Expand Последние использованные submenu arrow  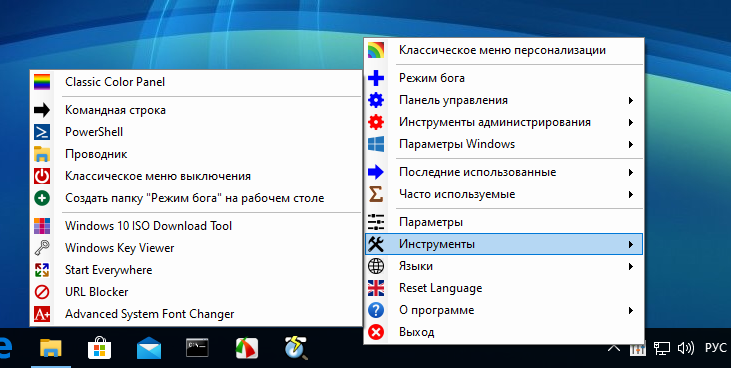pyautogui.click(x=630, y=173)
